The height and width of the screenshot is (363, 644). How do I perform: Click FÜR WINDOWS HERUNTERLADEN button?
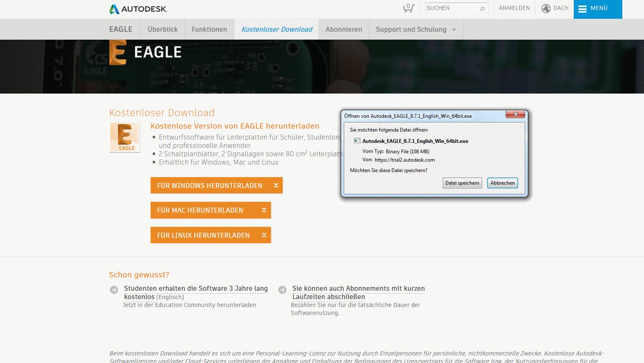click(217, 185)
